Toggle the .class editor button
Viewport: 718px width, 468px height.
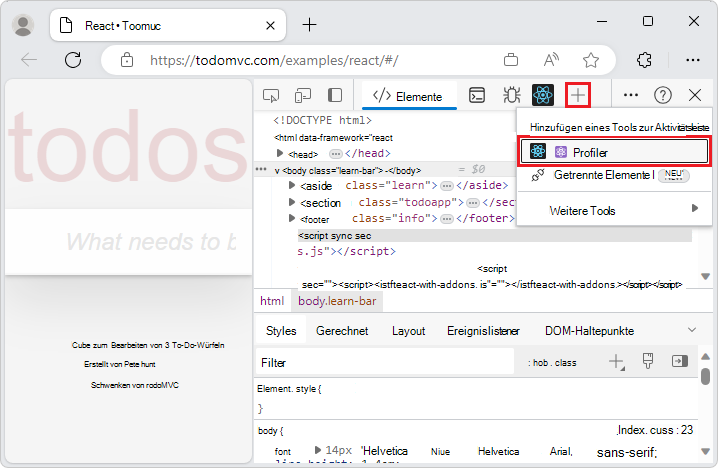coord(565,363)
